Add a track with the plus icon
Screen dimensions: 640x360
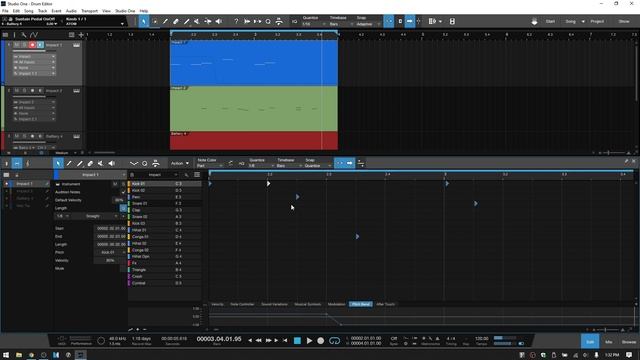click(81, 35)
